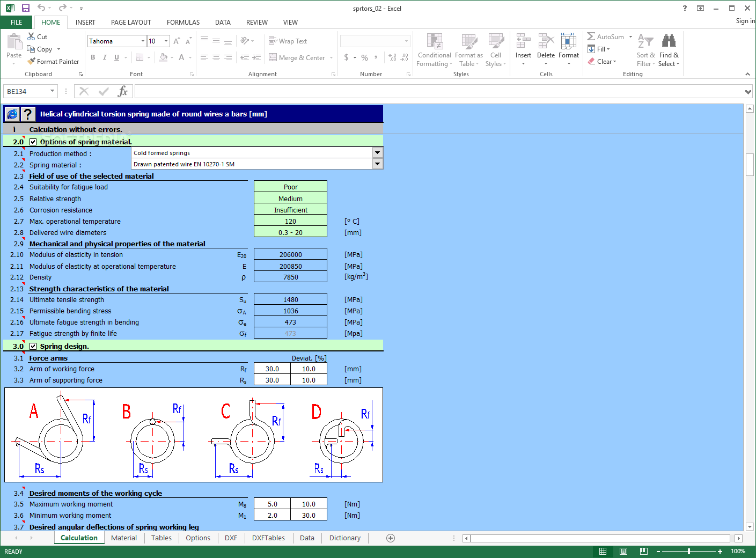Add a new sheet with plus button

(391, 538)
